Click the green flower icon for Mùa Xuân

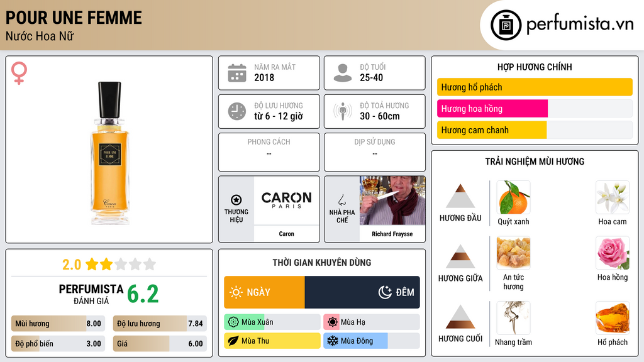(233, 322)
